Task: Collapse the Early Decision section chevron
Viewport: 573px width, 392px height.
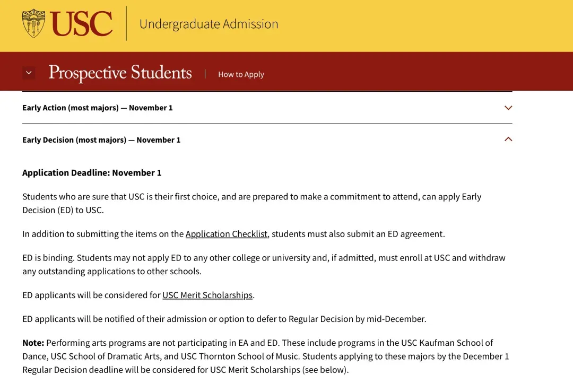Action: click(x=508, y=139)
